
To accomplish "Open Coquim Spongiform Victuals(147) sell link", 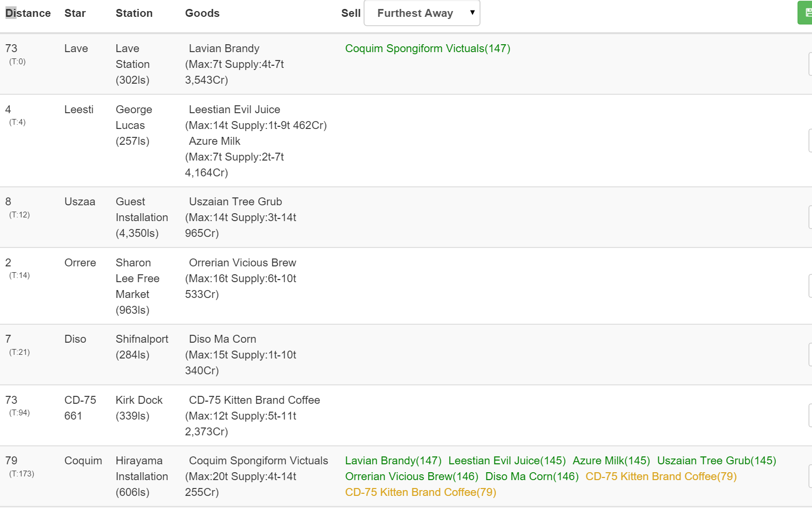I will (x=428, y=48).
